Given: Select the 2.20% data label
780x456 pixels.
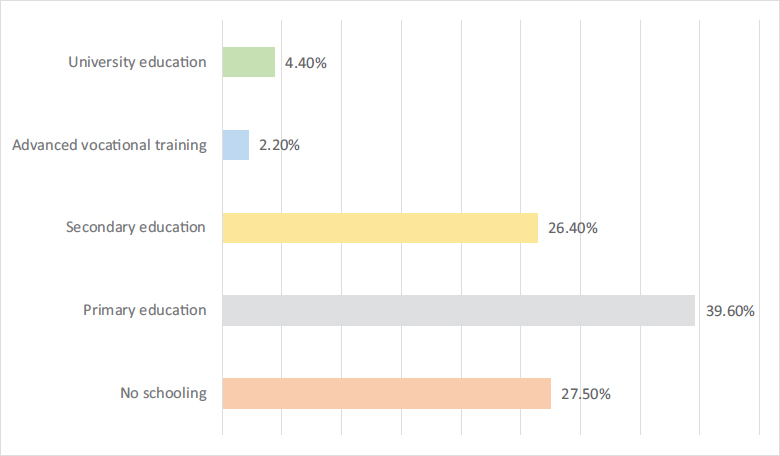Looking at the screenshot, I should tap(279, 146).
